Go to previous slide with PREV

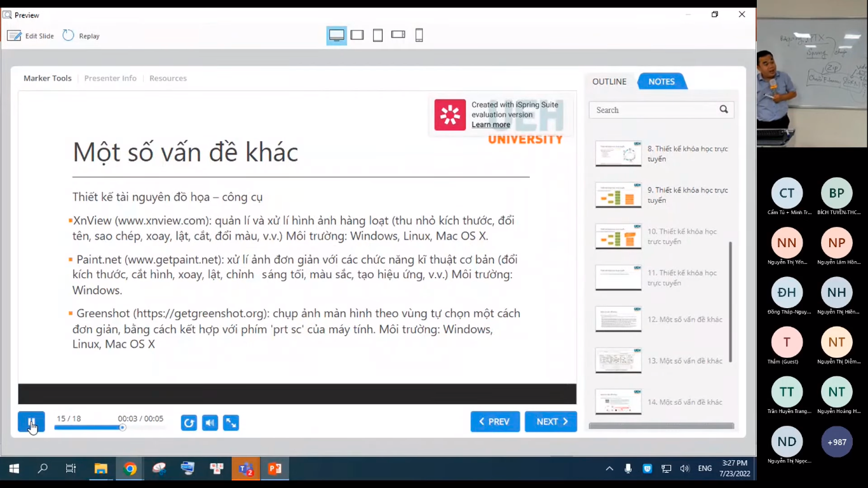[495, 421]
